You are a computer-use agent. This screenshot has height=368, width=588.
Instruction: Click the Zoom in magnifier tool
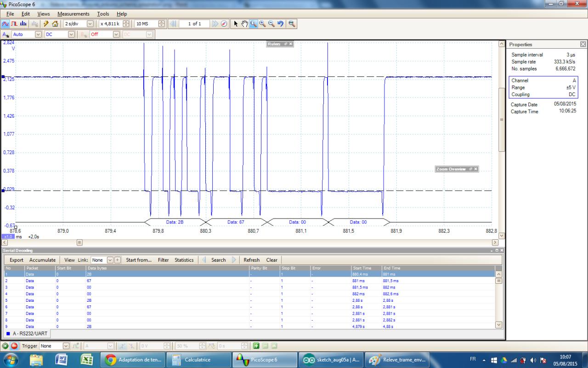click(262, 24)
